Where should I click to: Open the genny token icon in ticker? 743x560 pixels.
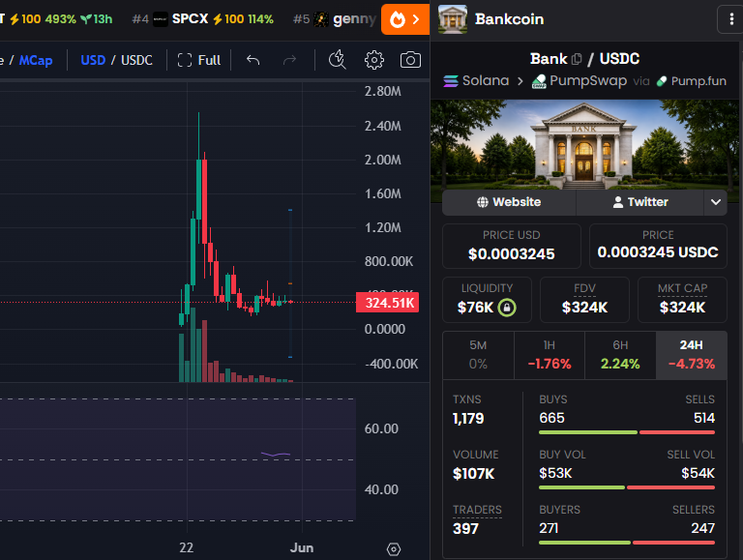321,19
